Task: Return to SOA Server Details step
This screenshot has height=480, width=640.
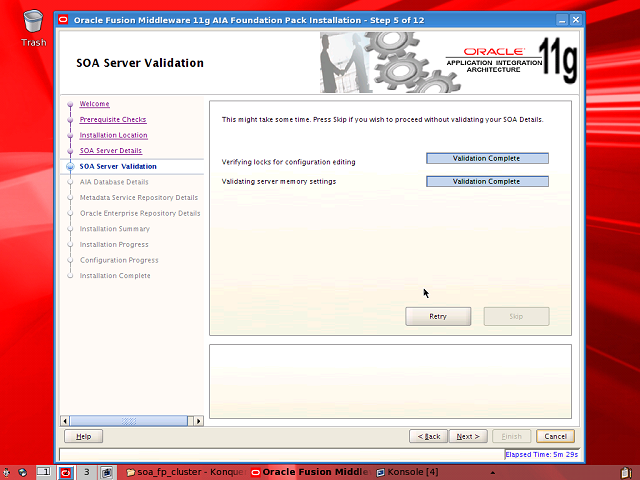Action: pos(111,151)
